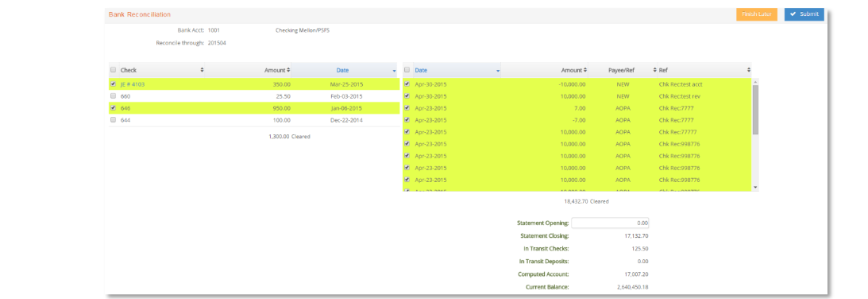The width and height of the screenshot is (868, 299).
Task: Click the deposits list scroll-up arrow
Action: (x=755, y=82)
